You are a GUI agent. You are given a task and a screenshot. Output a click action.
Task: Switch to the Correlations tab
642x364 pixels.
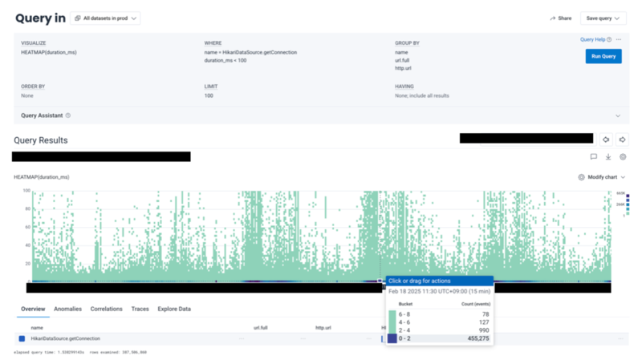pyautogui.click(x=107, y=309)
